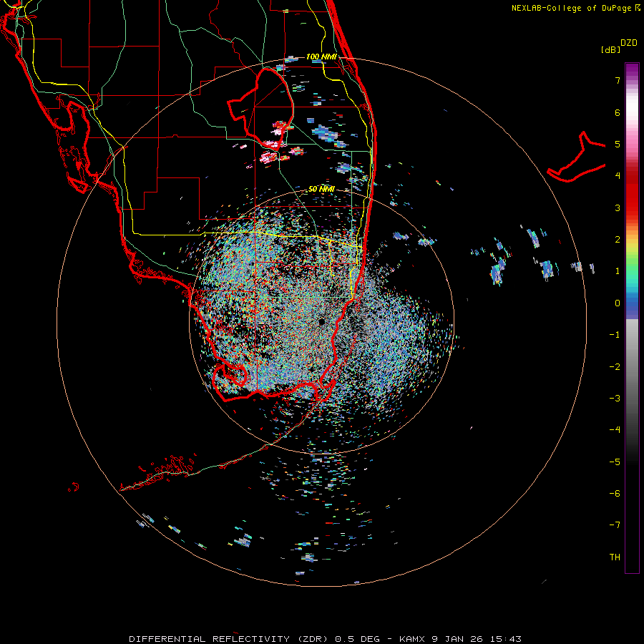
Task: Click the -3 value on color scale
Action: point(615,398)
